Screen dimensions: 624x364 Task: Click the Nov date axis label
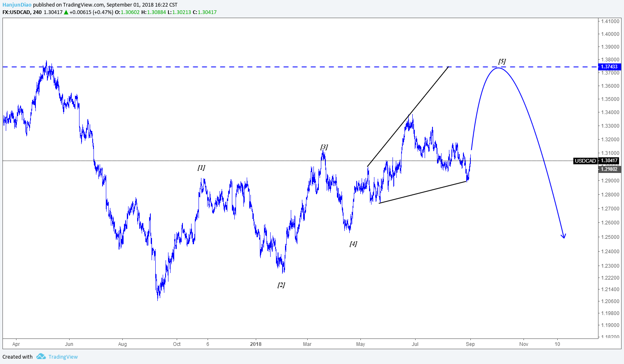click(524, 344)
